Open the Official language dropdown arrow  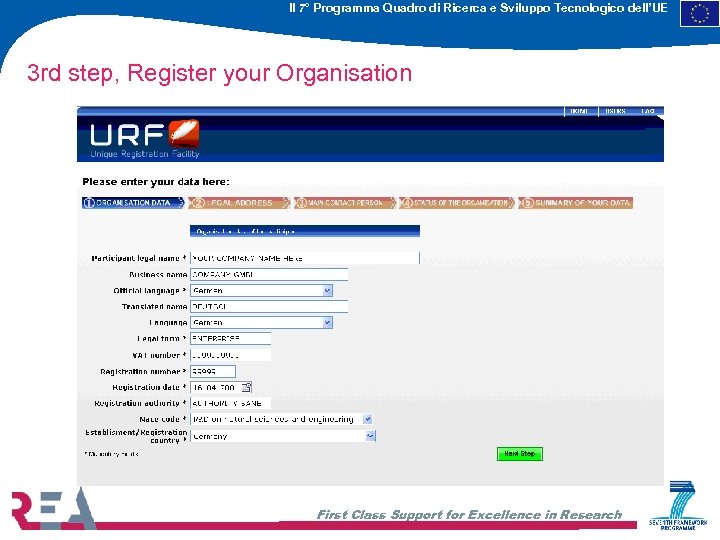pos(327,290)
